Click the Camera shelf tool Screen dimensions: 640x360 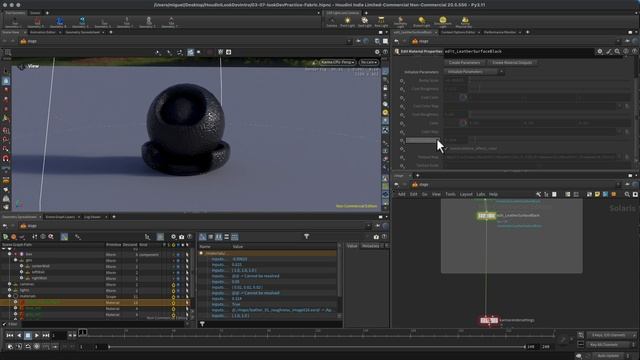331,22
